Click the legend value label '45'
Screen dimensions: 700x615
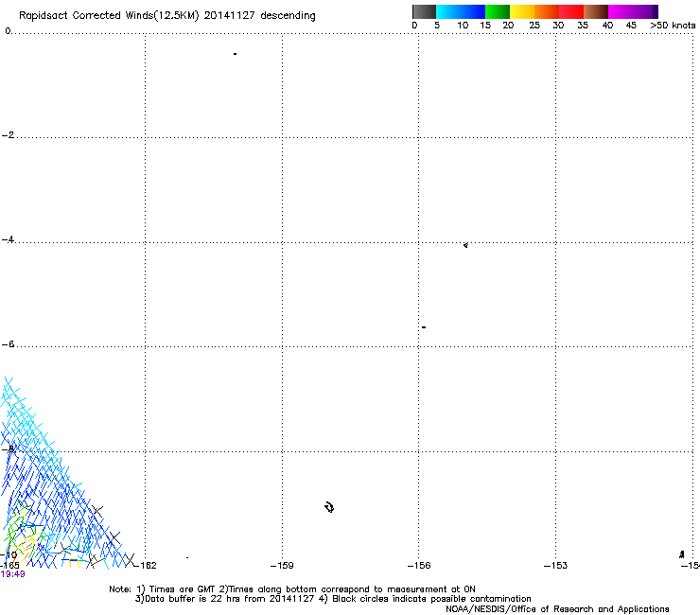(631, 26)
